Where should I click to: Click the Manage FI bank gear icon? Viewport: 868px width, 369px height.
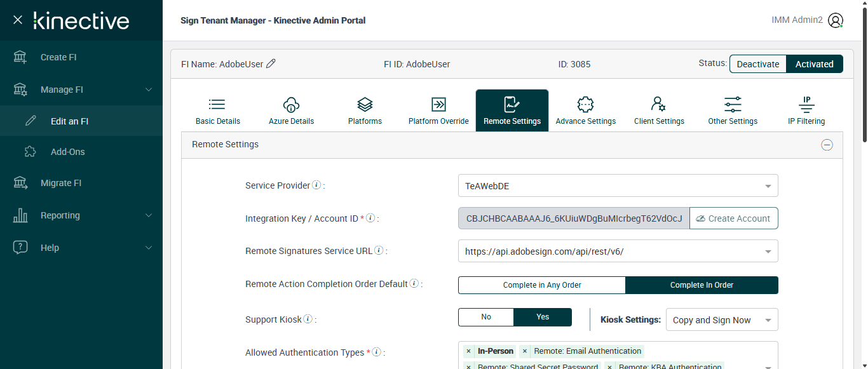click(x=20, y=90)
